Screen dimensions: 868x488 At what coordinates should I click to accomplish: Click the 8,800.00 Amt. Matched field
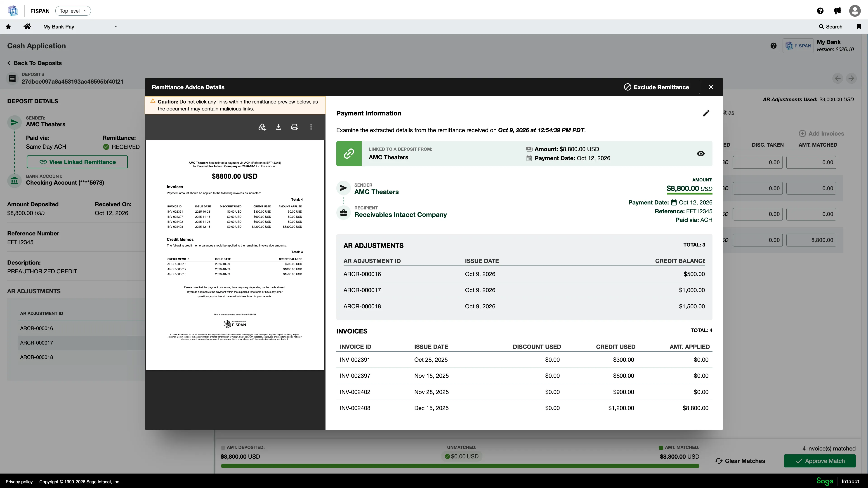click(x=811, y=240)
